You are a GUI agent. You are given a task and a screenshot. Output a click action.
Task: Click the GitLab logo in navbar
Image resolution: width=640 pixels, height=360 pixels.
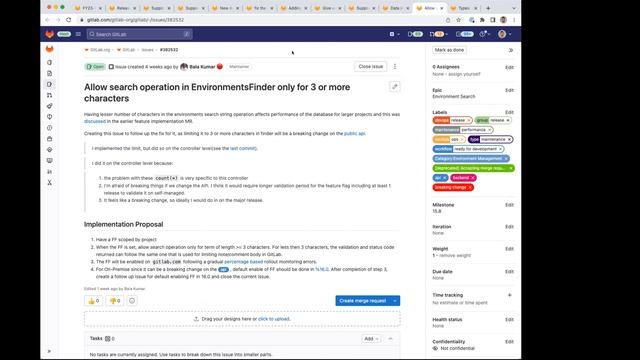49,34
